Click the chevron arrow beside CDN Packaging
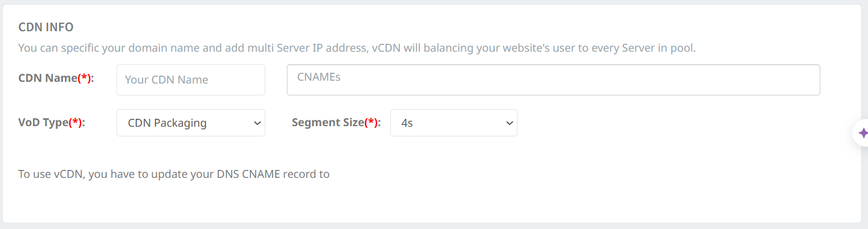Screen dimensions: 868x229 click(x=257, y=123)
